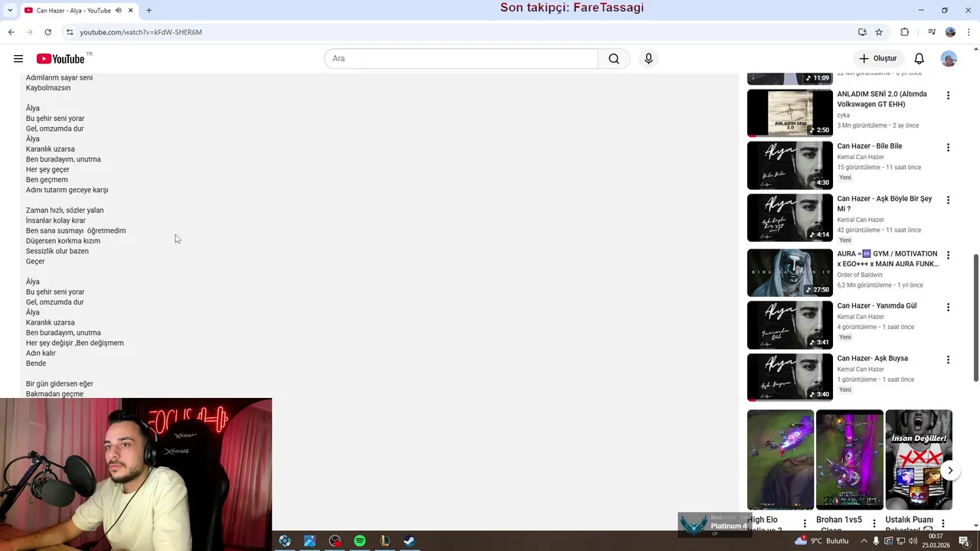Mute the Can Hazer - Alya tab

pyautogui.click(x=118, y=11)
